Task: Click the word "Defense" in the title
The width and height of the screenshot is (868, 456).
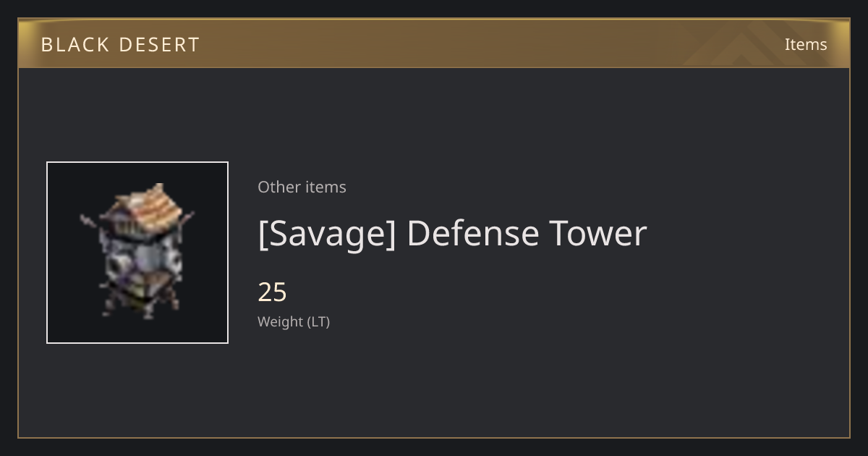Action: point(473,233)
